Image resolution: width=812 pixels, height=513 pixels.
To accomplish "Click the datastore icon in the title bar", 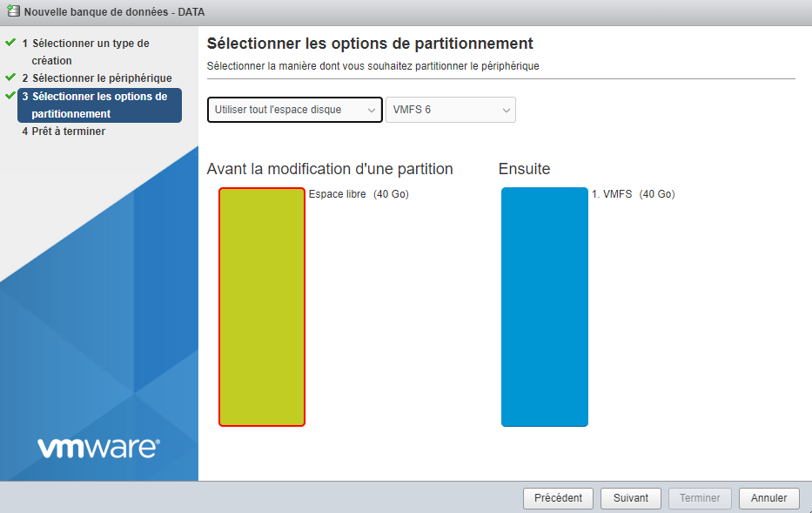I will pos(13,12).
